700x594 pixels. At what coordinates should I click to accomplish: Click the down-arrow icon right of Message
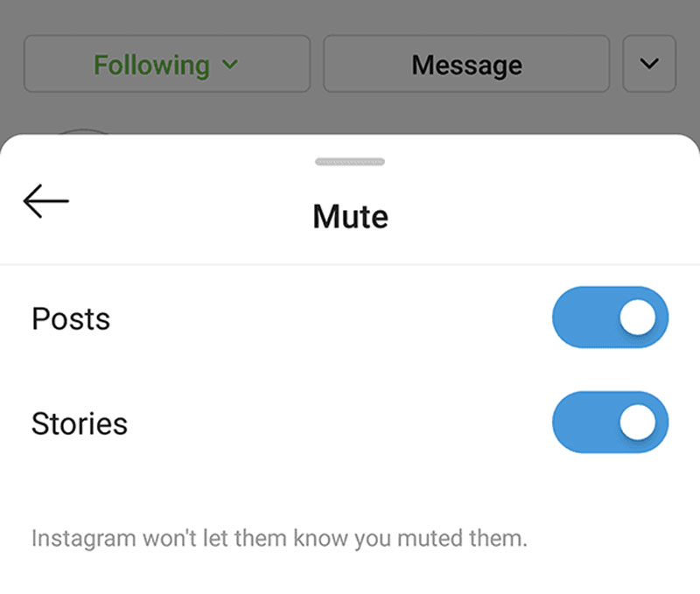pyautogui.click(x=649, y=64)
